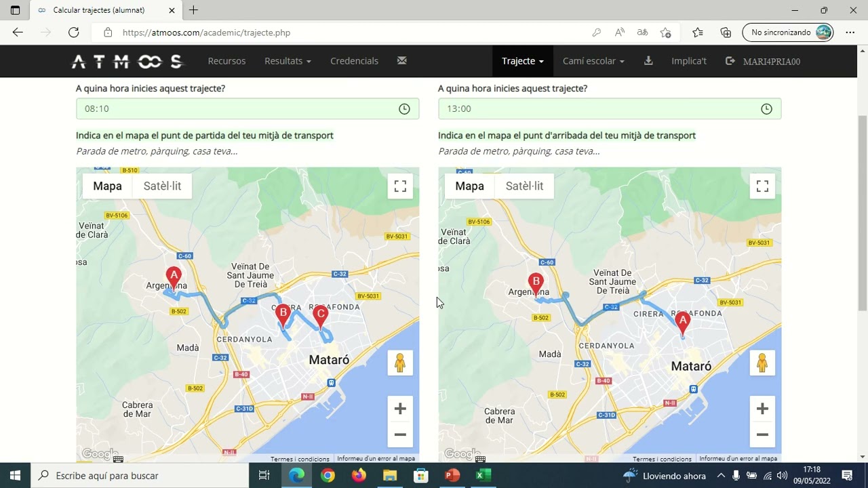
Task: Open left map Termes i condicions link
Action: (300, 459)
